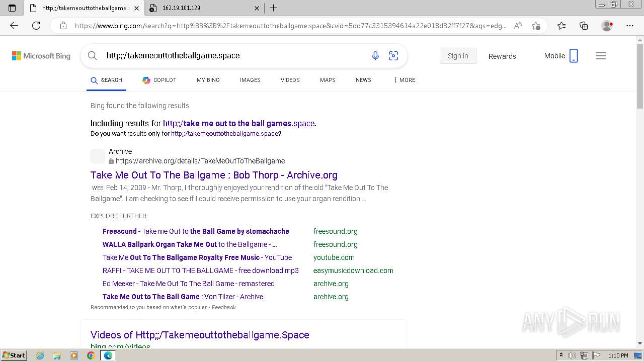The height and width of the screenshot is (362, 644).
Task: Open the MY BING tab
Action: (208, 80)
